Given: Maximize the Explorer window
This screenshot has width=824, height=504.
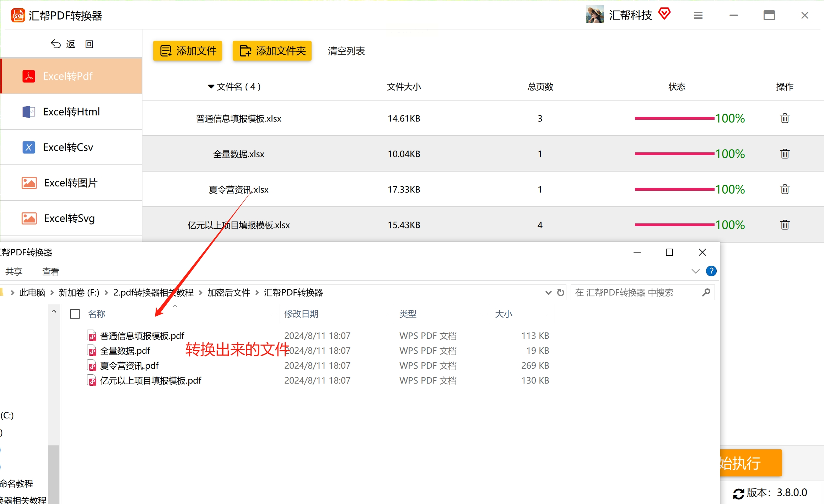Looking at the screenshot, I should [x=669, y=252].
